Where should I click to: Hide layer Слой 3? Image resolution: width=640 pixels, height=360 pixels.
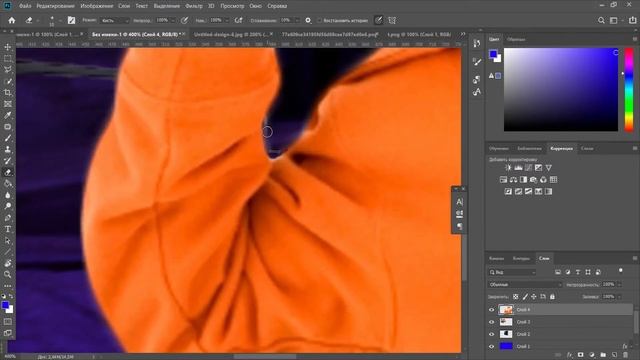click(x=491, y=322)
